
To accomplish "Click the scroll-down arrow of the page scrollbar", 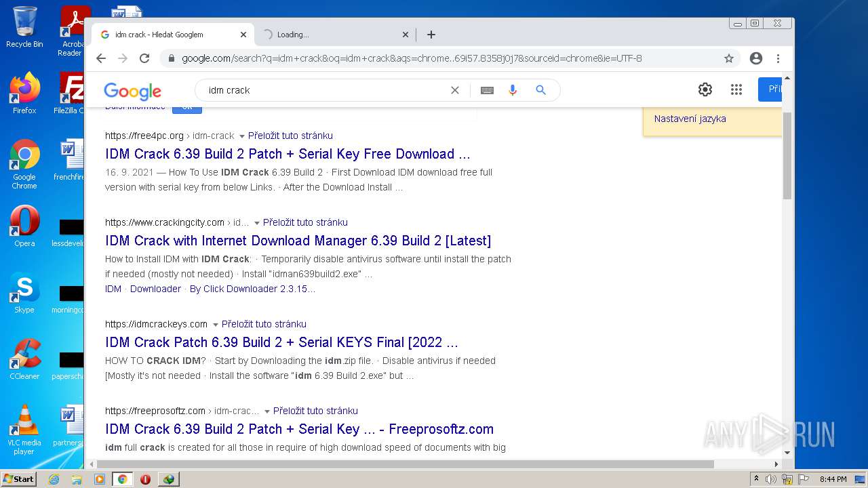I will (787, 453).
